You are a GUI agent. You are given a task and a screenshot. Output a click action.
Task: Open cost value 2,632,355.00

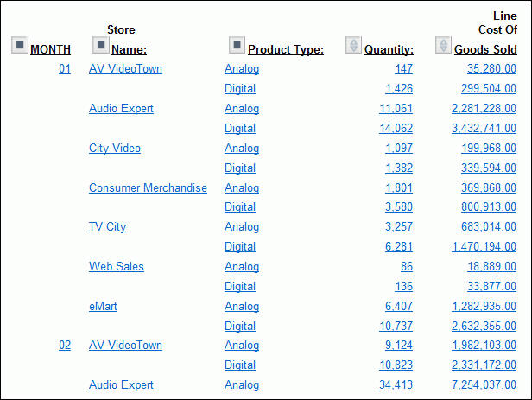(x=484, y=327)
